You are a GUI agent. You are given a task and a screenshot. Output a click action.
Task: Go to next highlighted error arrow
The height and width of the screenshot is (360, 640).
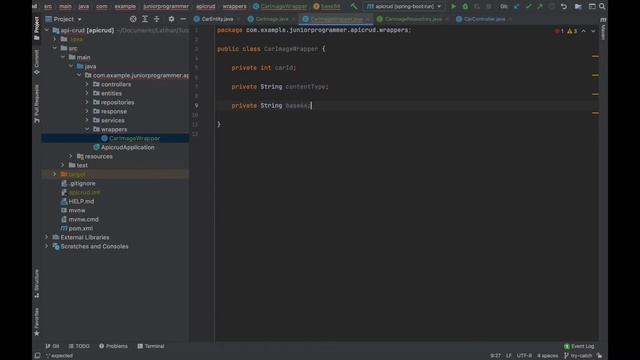593,31
